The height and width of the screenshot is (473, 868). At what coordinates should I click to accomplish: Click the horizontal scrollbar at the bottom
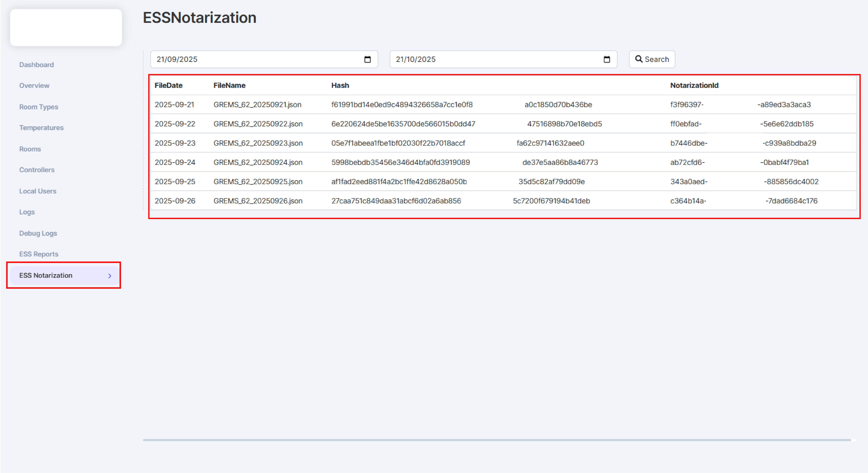click(497, 440)
